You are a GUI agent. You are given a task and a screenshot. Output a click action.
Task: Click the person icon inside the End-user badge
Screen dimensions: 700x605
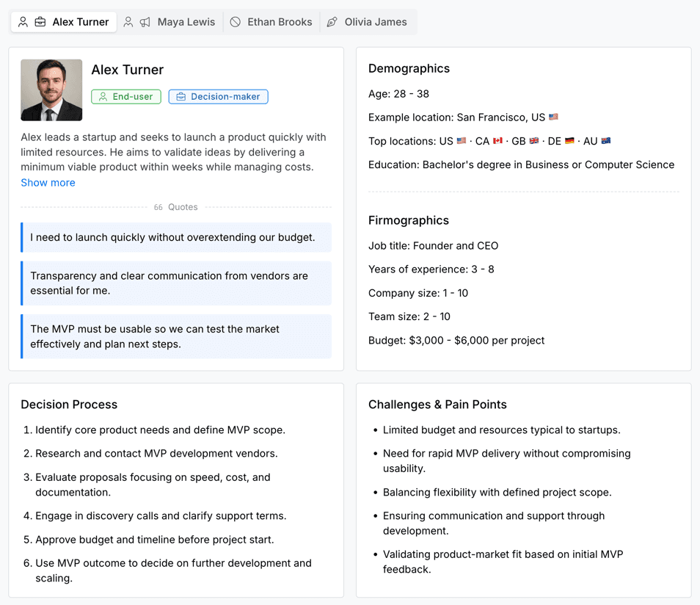click(101, 96)
